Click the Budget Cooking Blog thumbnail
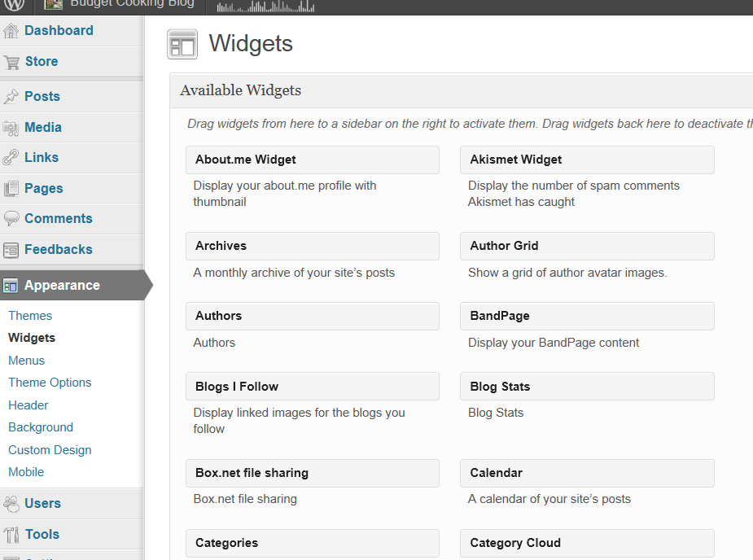The width and height of the screenshot is (753, 560). point(54,4)
